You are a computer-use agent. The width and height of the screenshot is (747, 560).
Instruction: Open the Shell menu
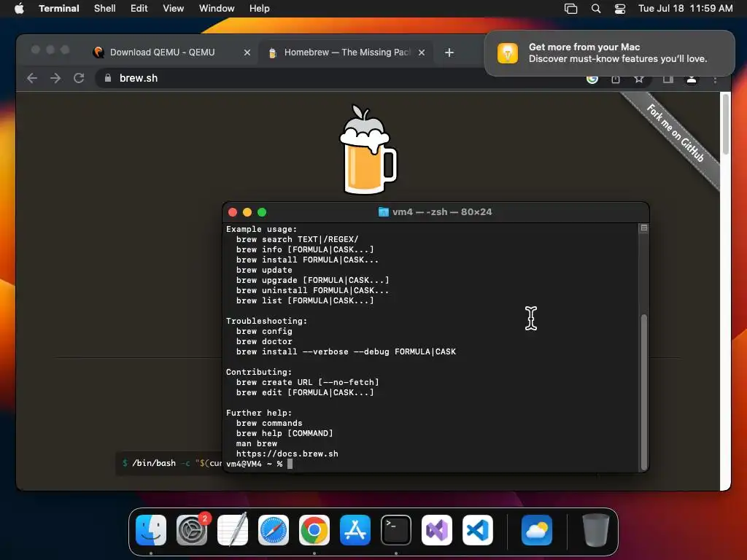point(105,8)
